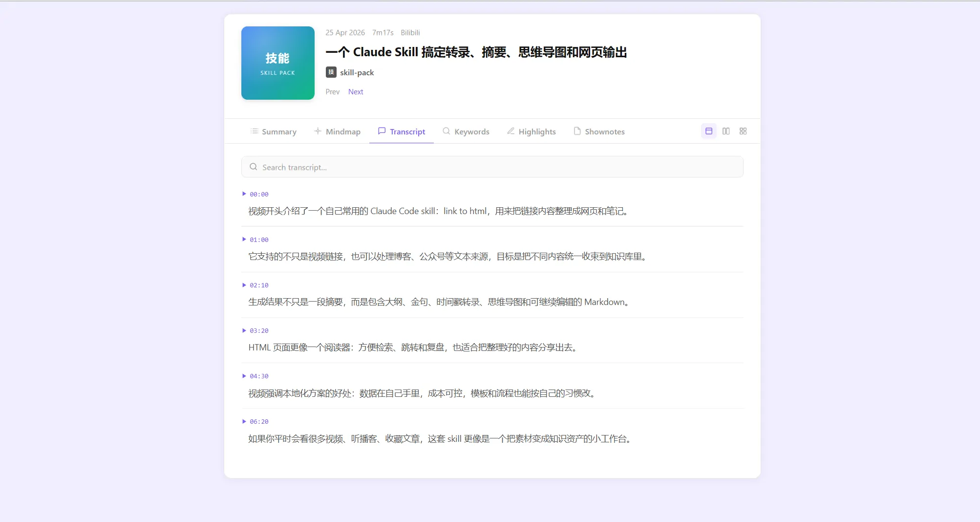Go to the Next episode link
Viewport: 980px width, 522px height.
tap(356, 92)
